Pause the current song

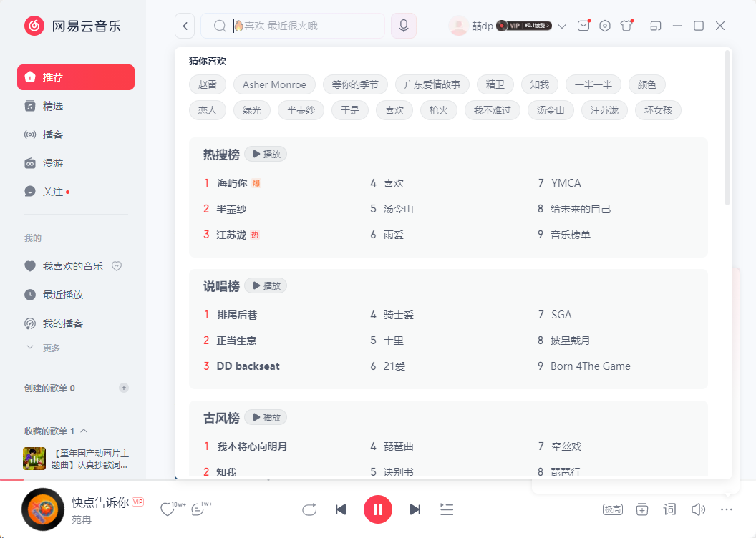[377, 509]
